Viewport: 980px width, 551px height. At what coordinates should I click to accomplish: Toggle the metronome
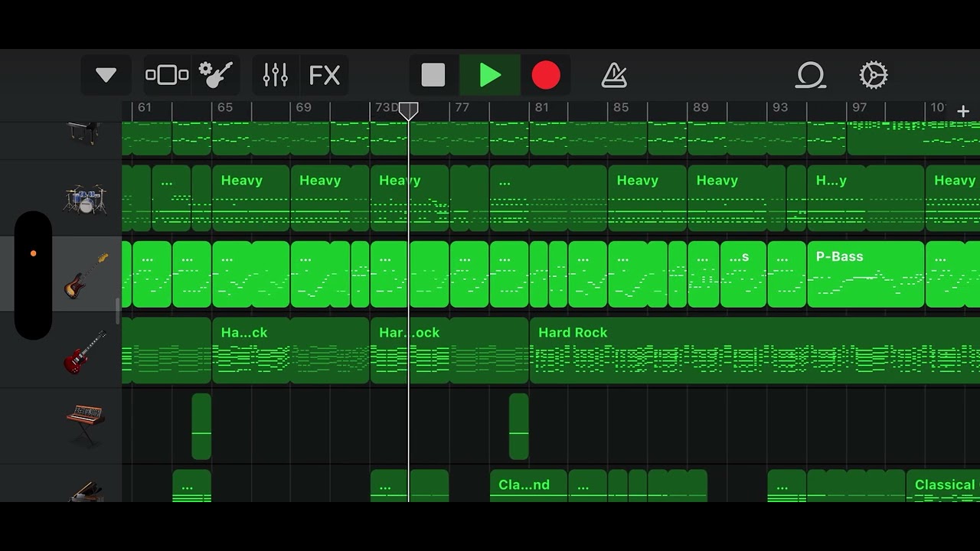point(614,75)
